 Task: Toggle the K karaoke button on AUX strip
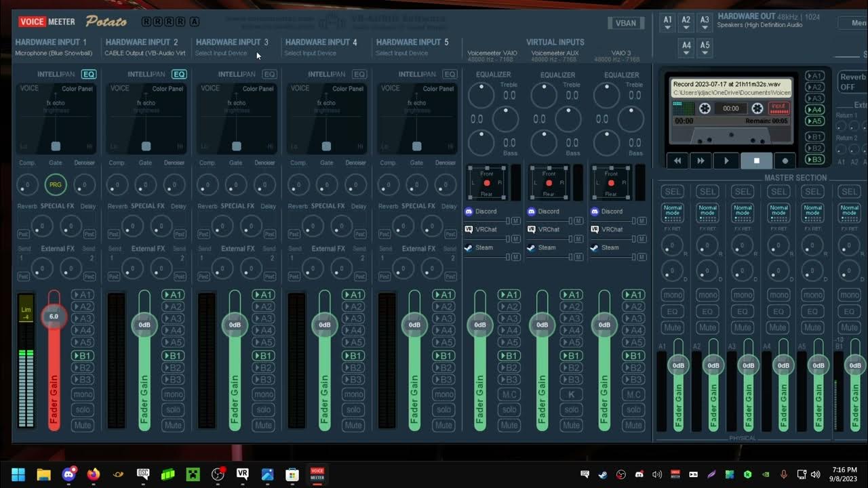coord(571,394)
